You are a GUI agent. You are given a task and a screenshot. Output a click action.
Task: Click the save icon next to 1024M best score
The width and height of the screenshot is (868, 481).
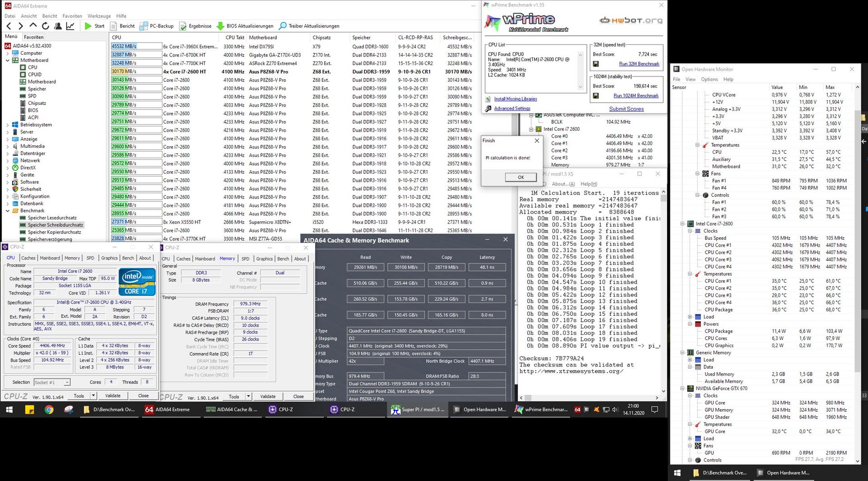(596, 96)
